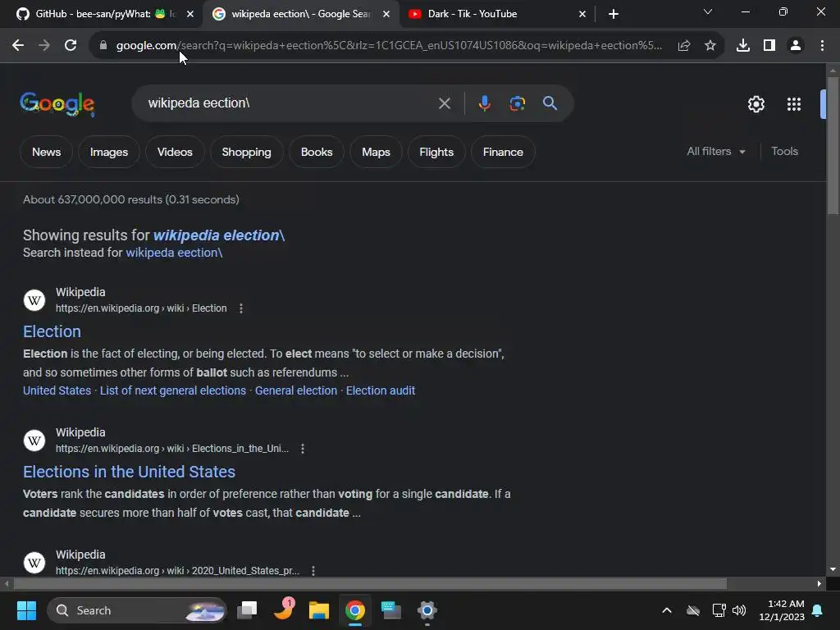Bookmark this tab with the star icon
Image resolution: width=840 pixels, height=630 pixels.
pyautogui.click(x=710, y=46)
